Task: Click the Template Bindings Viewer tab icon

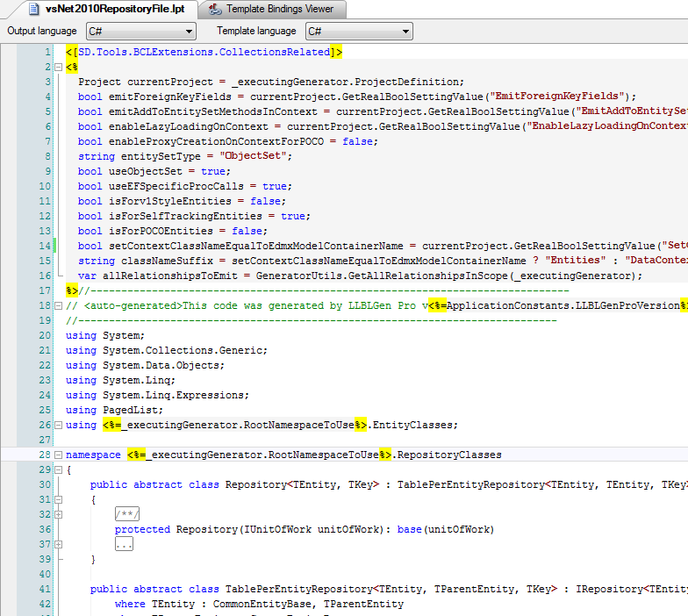Action: pyautogui.click(x=214, y=10)
